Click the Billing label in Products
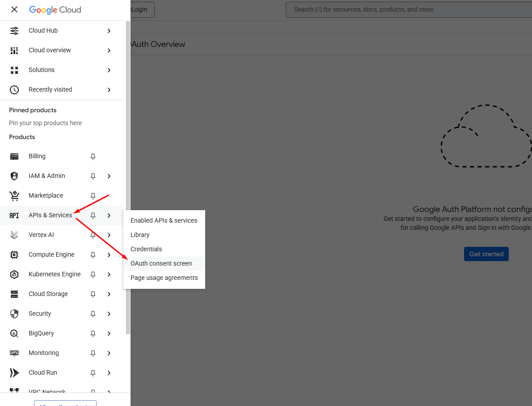This screenshot has height=406, width=532. point(37,156)
